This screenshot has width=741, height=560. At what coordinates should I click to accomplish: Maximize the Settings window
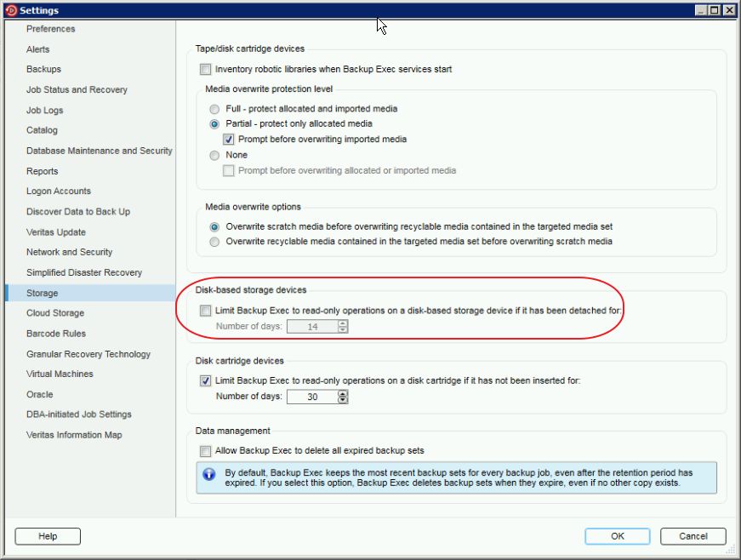[x=715, y=10]
